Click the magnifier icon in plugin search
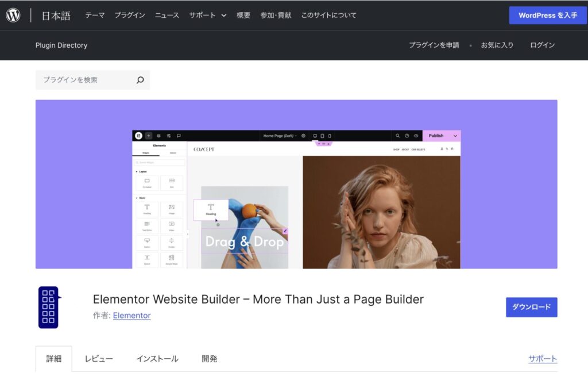This screenshot has height=376, width=588. (140, 80)
